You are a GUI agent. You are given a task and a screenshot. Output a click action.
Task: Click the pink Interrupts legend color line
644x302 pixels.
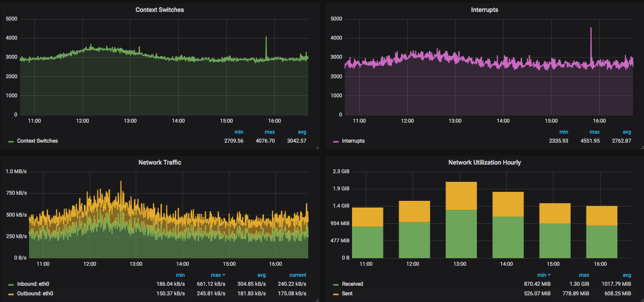[336, 141]
